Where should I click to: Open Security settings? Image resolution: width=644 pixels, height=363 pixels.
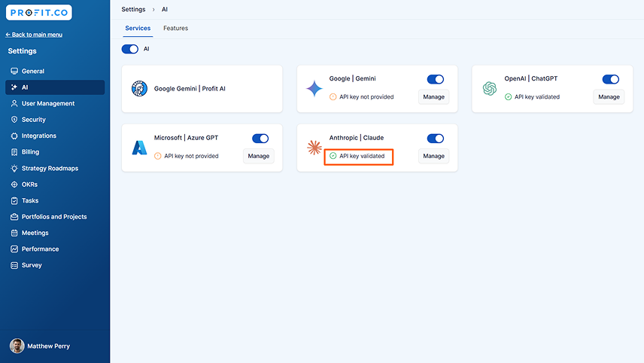pos(55,120)
